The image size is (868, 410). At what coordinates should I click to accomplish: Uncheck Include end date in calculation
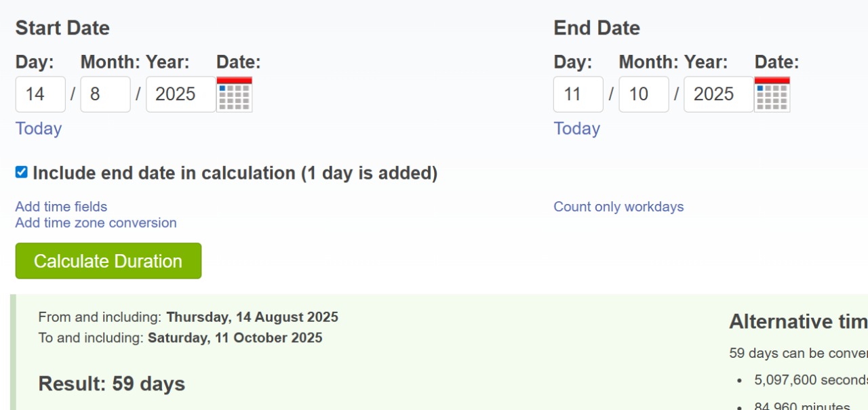click(x=22, y=172)
